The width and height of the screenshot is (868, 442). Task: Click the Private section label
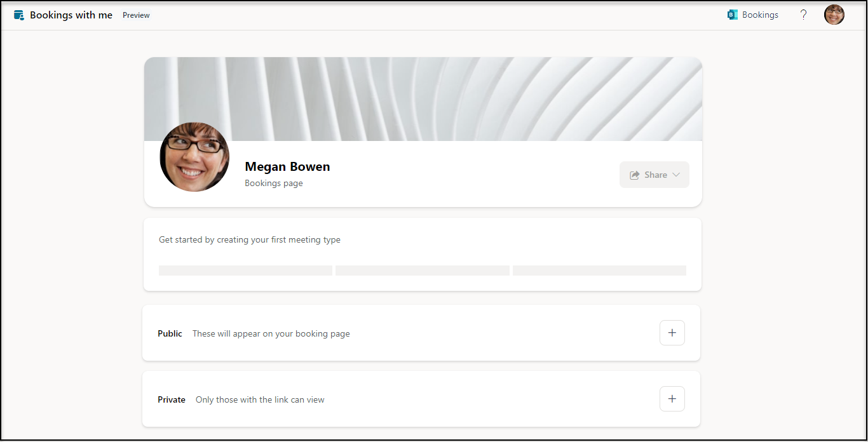172,399
